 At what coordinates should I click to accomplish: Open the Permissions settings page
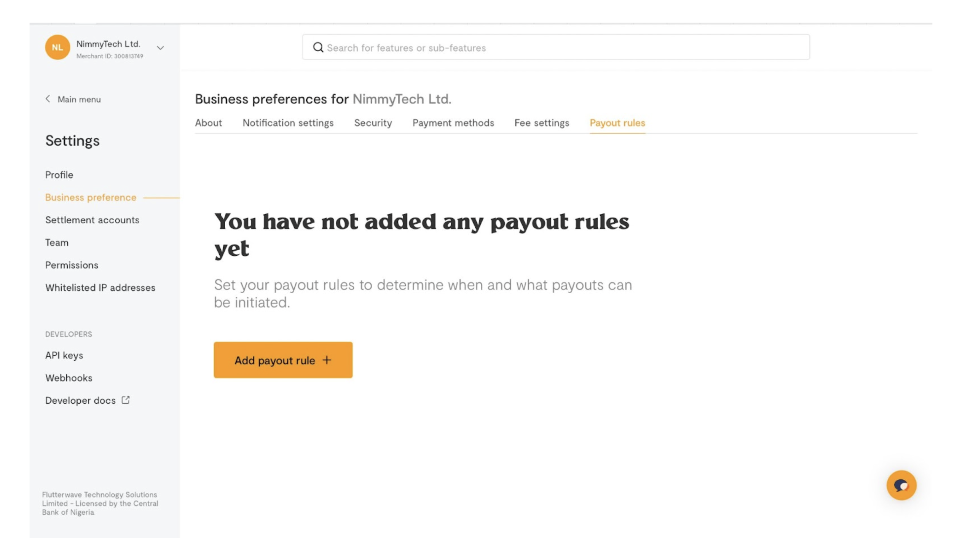point(72,265)
